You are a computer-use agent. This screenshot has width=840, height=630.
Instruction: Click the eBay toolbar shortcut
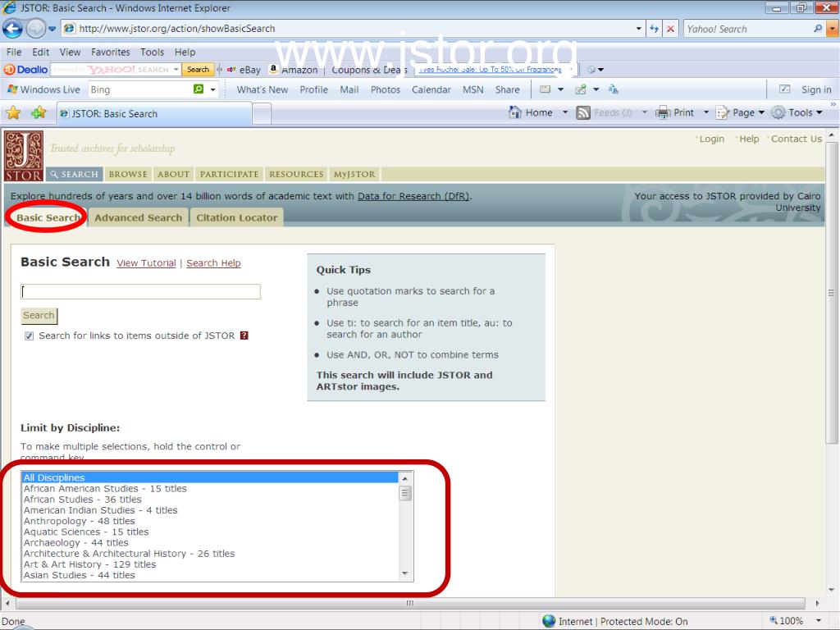pos(244,70)
